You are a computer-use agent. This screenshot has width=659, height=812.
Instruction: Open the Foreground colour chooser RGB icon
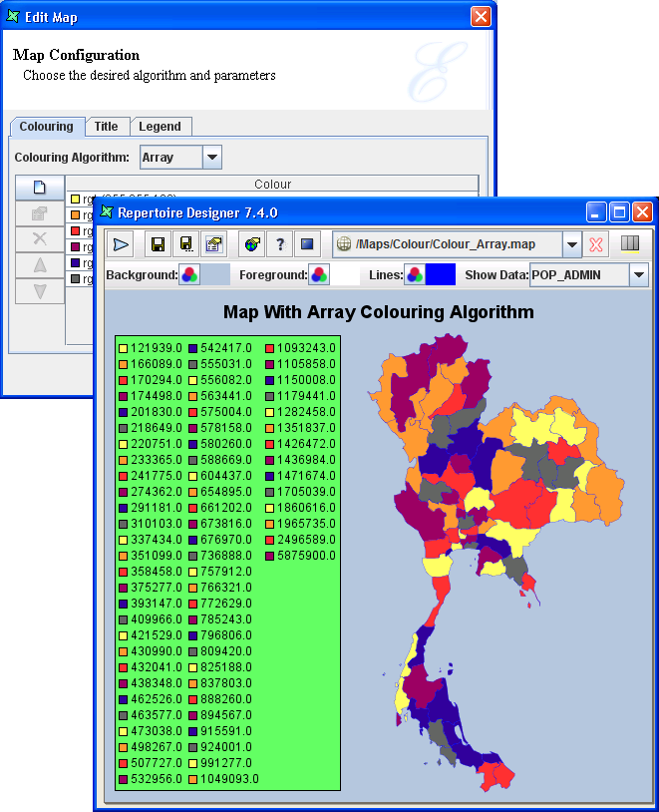319,274
